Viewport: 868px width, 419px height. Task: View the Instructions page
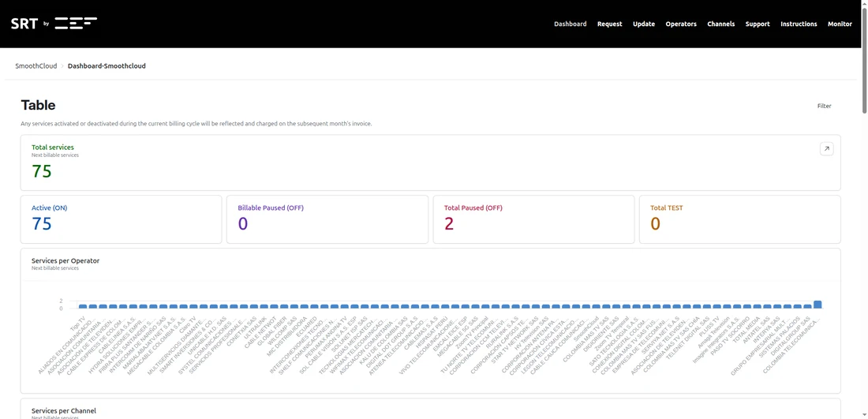point(799,24)
